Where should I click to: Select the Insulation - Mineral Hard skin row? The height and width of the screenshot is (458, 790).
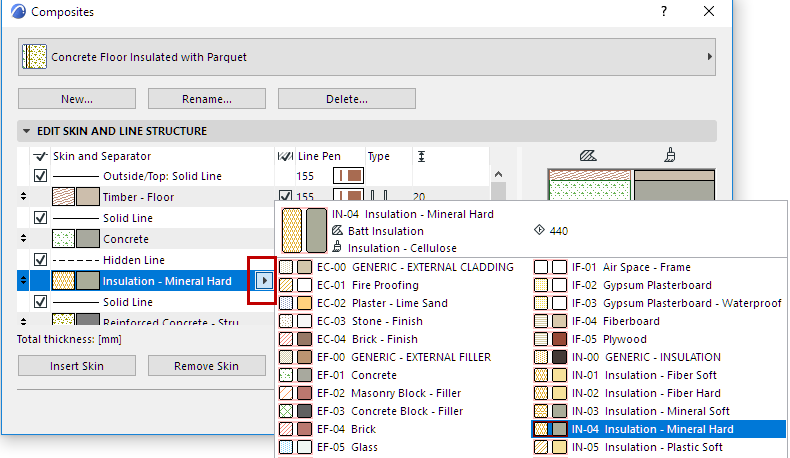point(146,281)
